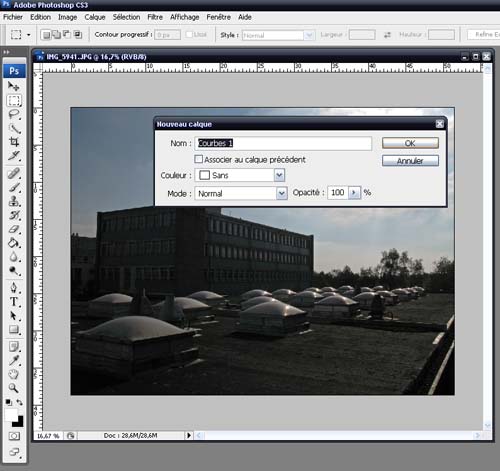Select the Hand tool
500x471 pixels.
[14, 374]
